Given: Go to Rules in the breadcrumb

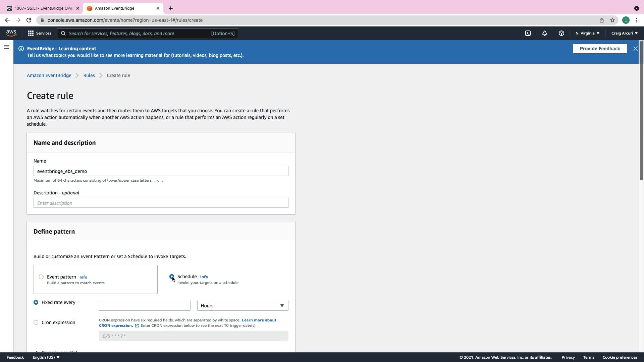Looking at the screenshot, I should pos(89,75).
